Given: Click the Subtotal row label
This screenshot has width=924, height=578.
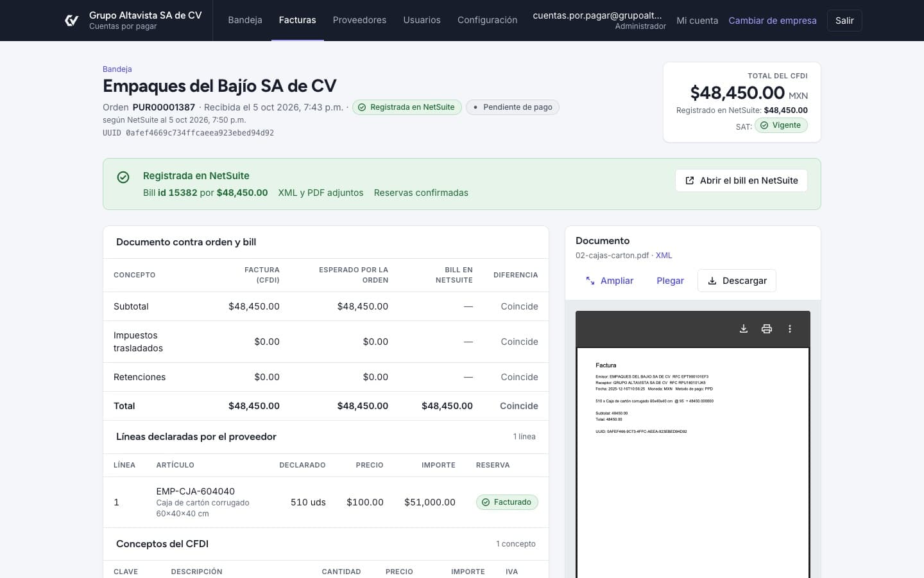Looking at the screenshot, I should coord(131,306).
